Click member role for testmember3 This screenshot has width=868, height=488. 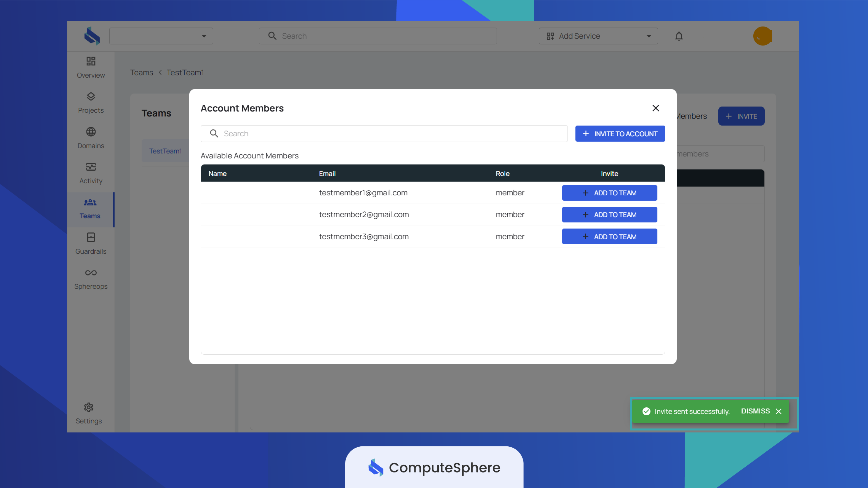510,236
